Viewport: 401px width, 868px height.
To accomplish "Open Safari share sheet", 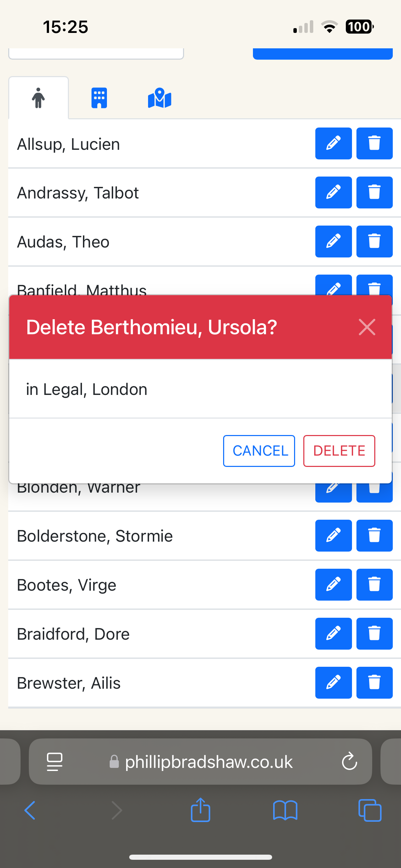I will 200,810.
